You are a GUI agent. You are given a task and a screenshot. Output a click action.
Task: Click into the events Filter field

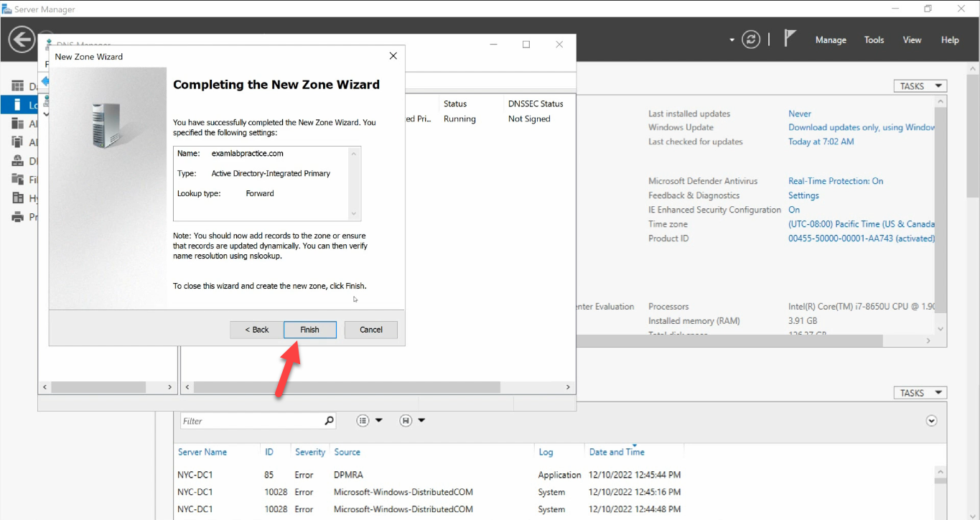tap(251, 421)
